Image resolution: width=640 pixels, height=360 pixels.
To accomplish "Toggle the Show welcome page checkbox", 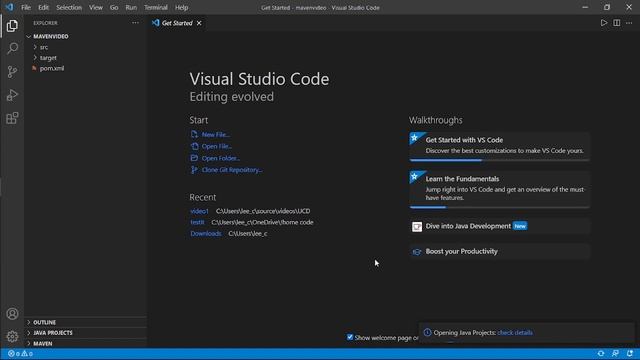I will point(350,337).
